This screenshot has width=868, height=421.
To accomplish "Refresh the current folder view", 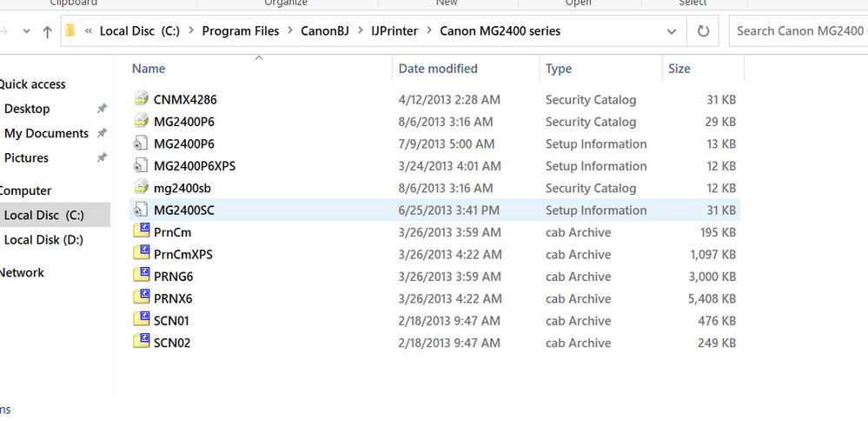I will coord(703,31).
